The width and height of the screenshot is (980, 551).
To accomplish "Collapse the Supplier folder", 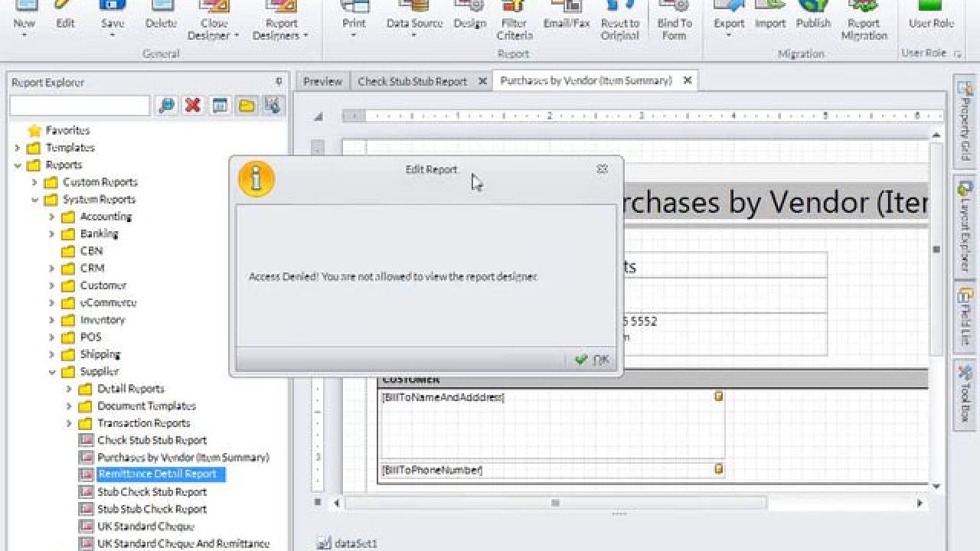I will [52, 371].
